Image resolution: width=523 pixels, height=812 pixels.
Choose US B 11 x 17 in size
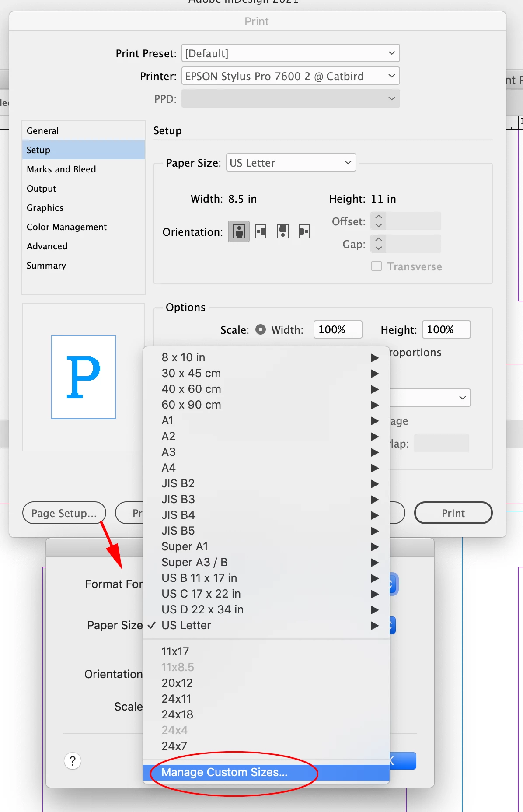266,578
